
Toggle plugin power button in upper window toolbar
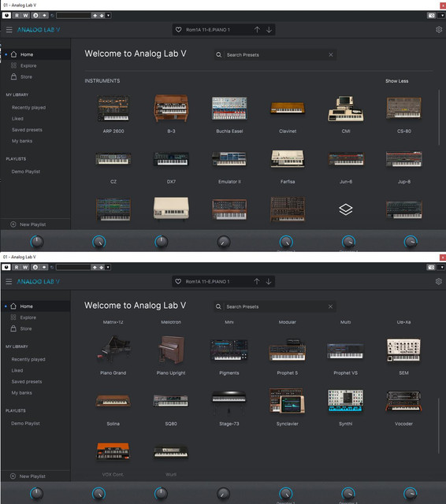[6, 15]
